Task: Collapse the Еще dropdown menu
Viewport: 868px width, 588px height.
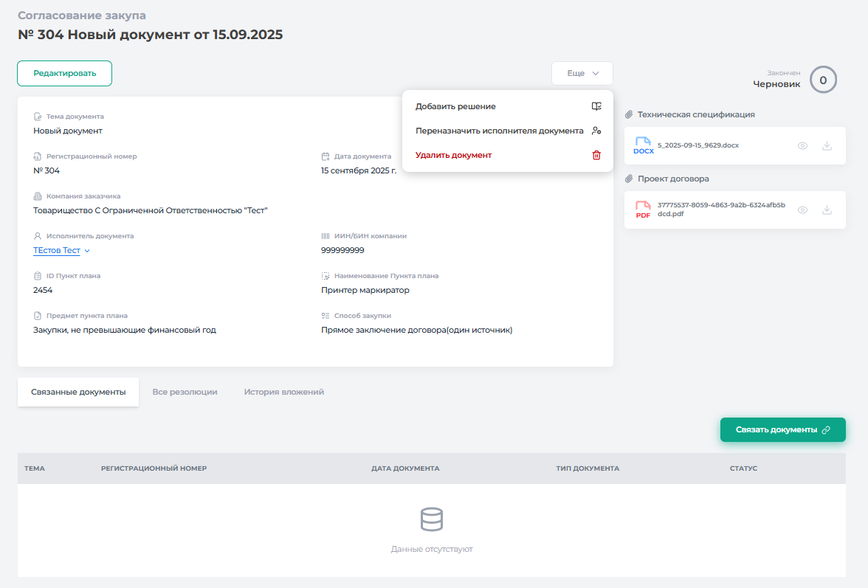Action: click(582, 74)
